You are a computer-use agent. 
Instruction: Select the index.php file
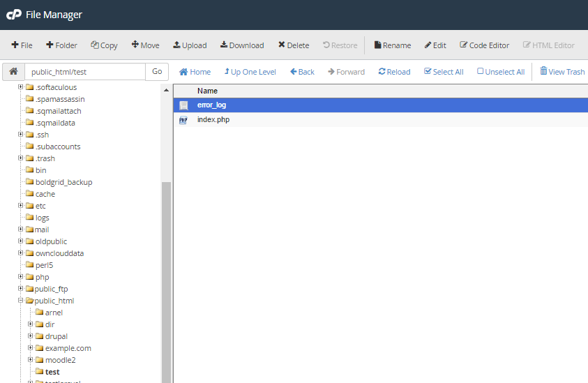(213, 119)
